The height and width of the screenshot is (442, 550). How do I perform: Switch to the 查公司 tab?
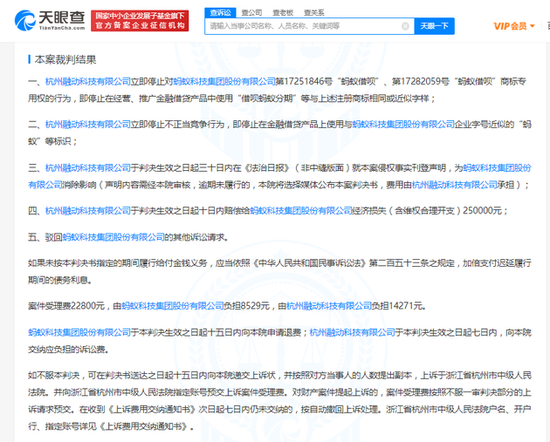coord(251,13)
